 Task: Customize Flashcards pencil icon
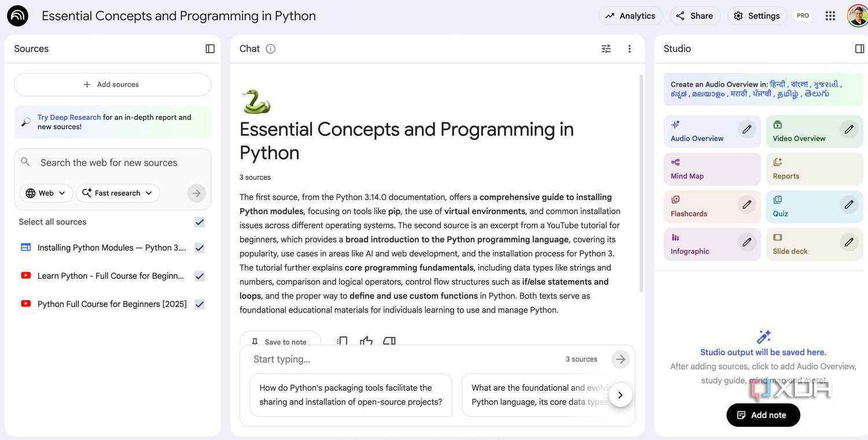tap(747, 205)
